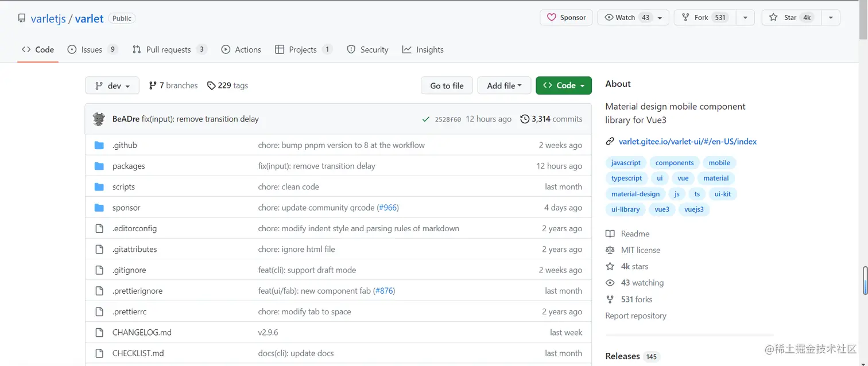This screenshot has height=366, width=868.
Task: Click the folder icon for .github
Action: pos(99,145)
